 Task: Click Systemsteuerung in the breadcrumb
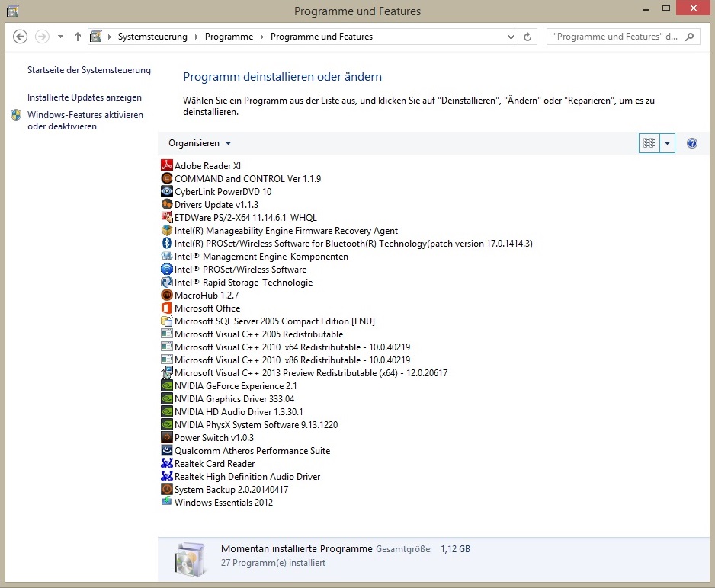[x=152, y=37]
